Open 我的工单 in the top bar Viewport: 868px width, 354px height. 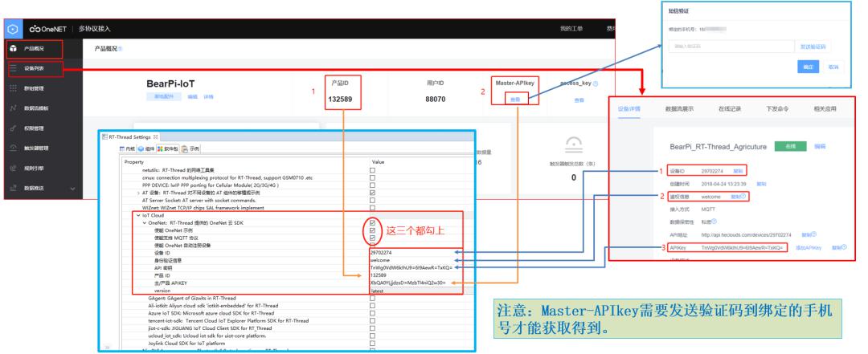click(571, 29)
